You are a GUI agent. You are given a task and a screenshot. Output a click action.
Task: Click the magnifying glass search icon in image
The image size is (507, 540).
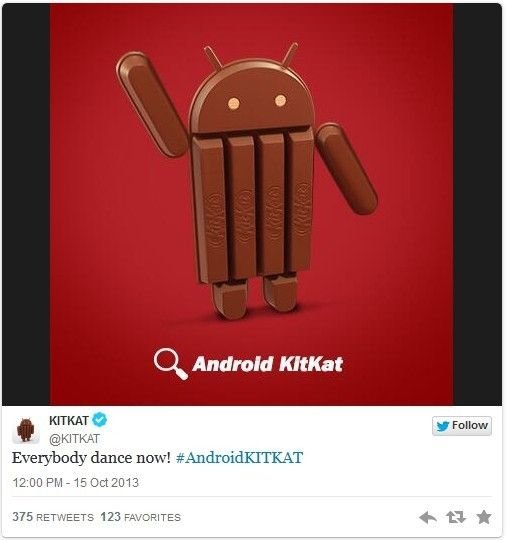[x=170, y=364]
